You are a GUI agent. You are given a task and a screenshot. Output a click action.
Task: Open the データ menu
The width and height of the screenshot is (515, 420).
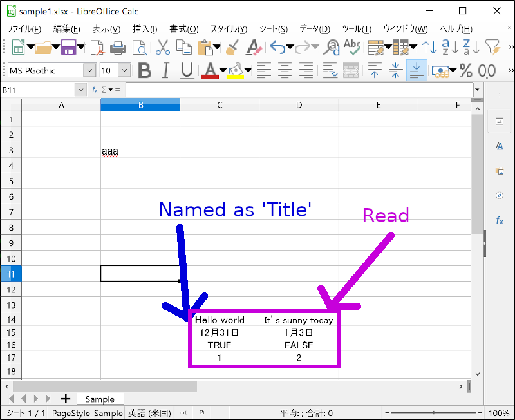coord(314,29)
